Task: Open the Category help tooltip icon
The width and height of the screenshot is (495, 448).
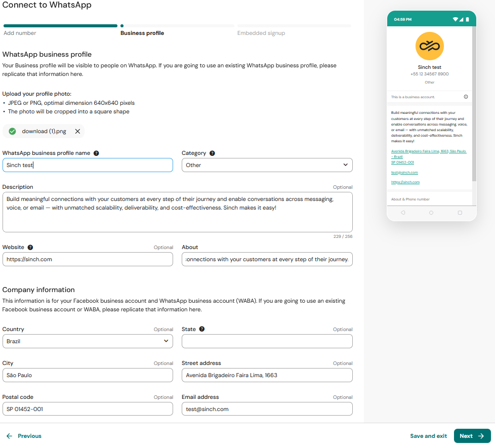Action: (x=212, y=153)
